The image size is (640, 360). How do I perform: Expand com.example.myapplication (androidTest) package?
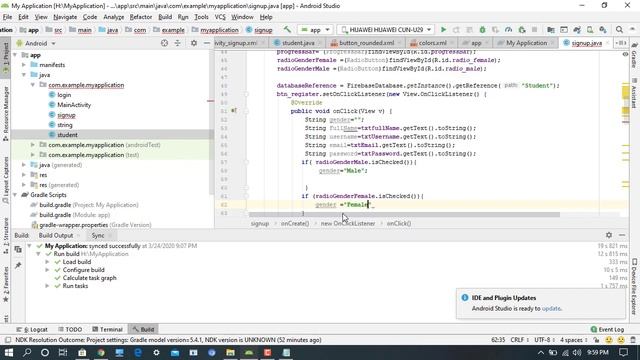pos(33,145)
